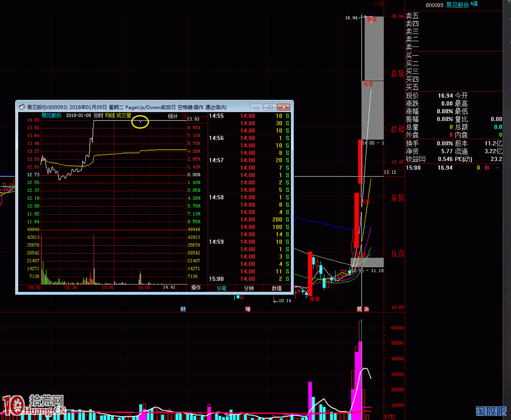This screenshot has height=420, width=511.
Task: Click the 易见股份 name in right panel header
Action: [x=457, y=5]
